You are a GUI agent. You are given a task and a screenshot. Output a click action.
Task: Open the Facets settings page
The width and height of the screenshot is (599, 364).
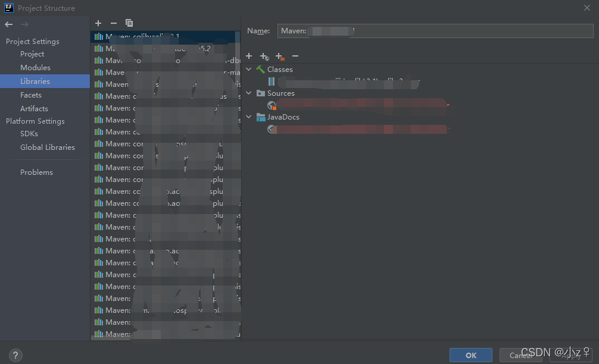pyautogui.click(x=30, y=95)
